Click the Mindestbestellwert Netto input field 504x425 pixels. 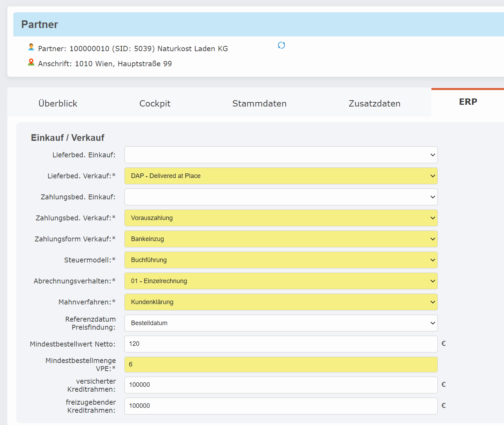click(280, 344)
